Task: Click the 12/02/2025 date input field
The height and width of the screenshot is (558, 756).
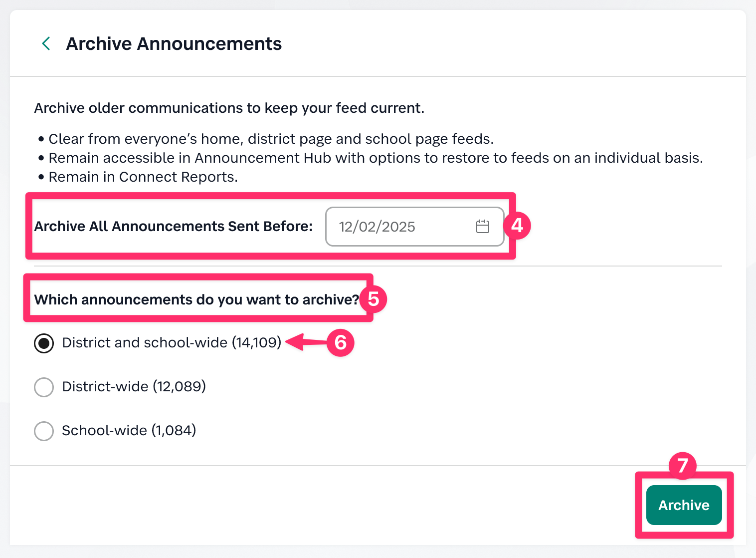Action: (399, 227)
